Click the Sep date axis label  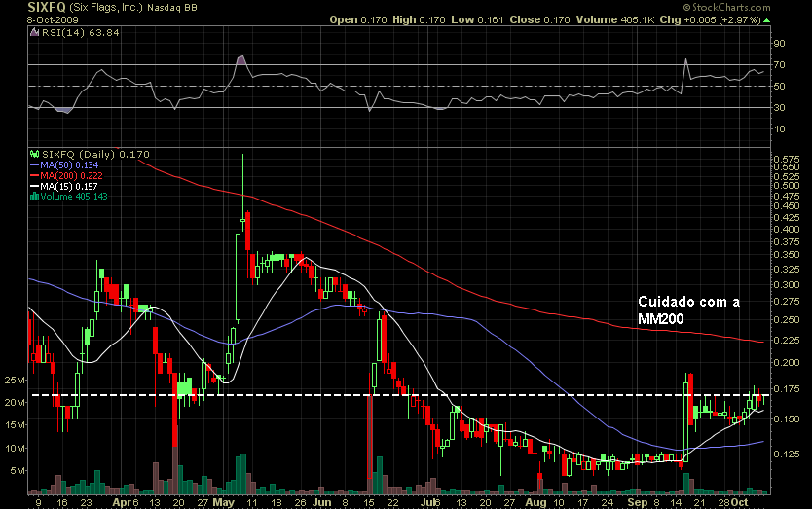637,502
